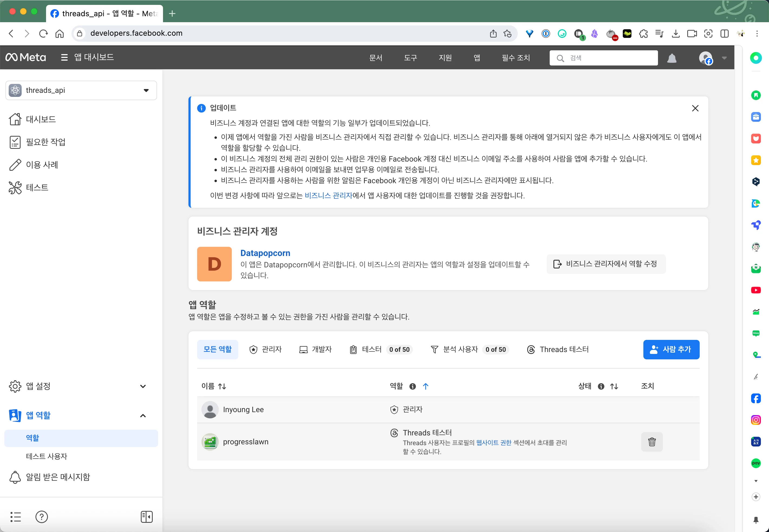Open the threads_api app selector dropdown
The width and height of the screenshot is (769, 532).
(x=81, y=90)
